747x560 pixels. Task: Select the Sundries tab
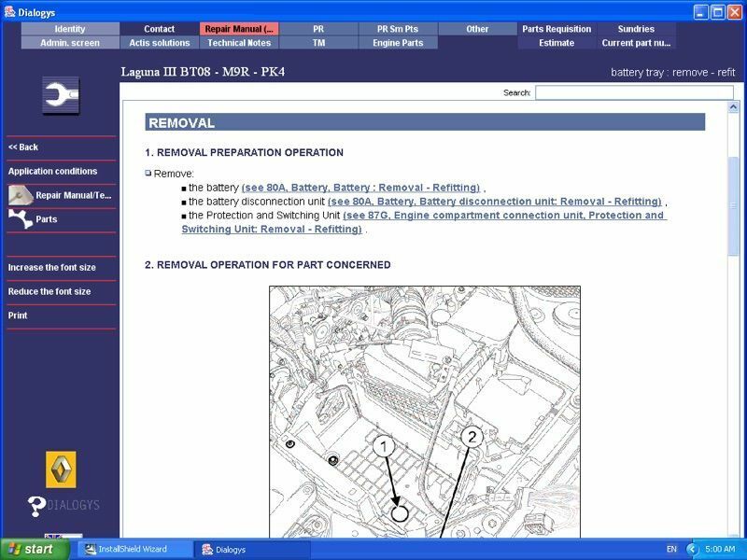click(636, 29)
